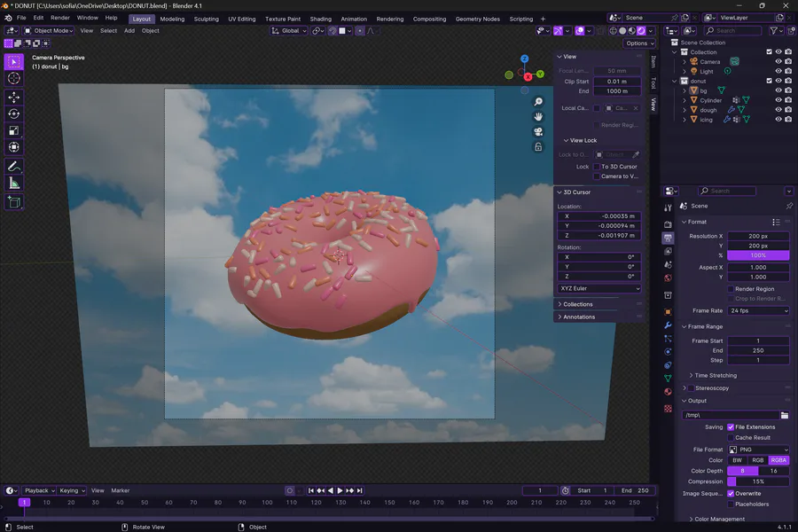
Task: Switch to the Modeling workspace tab
Action: 172,19
